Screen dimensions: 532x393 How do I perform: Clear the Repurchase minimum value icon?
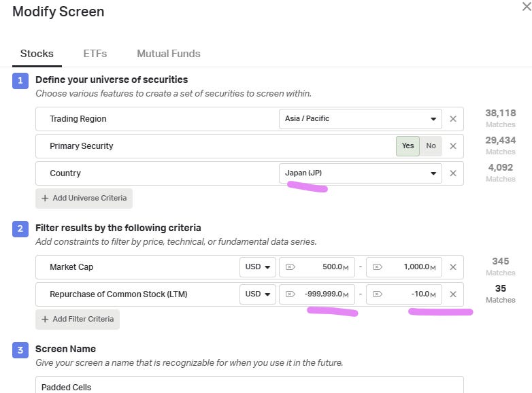[290, 294]
